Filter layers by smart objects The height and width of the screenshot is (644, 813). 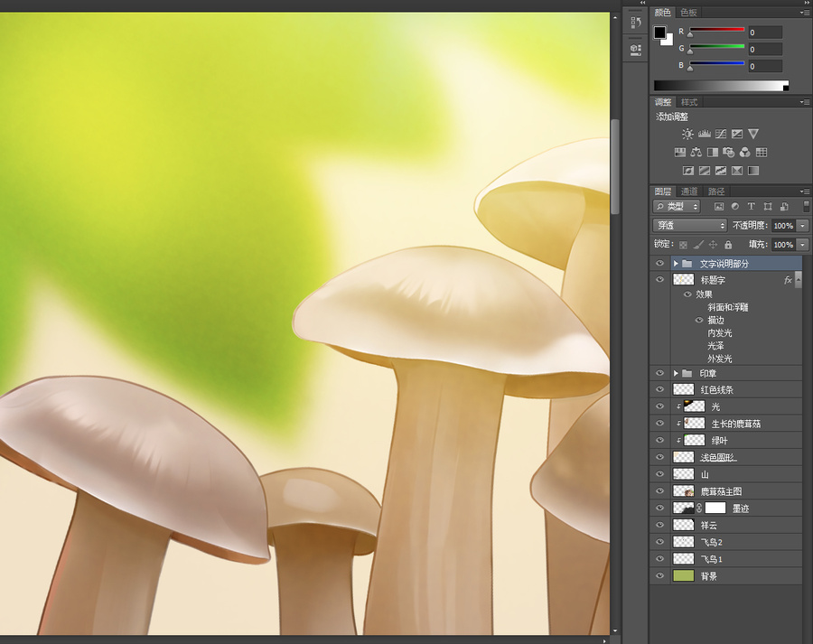pyautogui.click(x=784, y=206)
